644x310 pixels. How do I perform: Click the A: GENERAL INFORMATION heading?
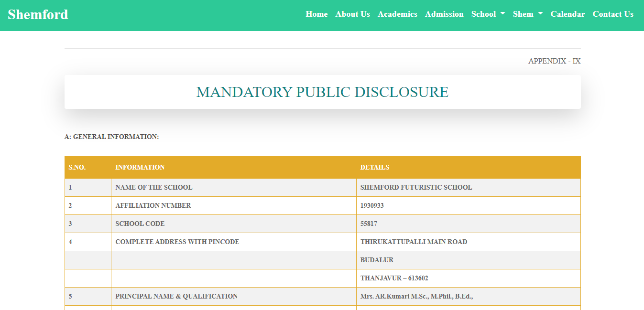[x=111, y=137]
